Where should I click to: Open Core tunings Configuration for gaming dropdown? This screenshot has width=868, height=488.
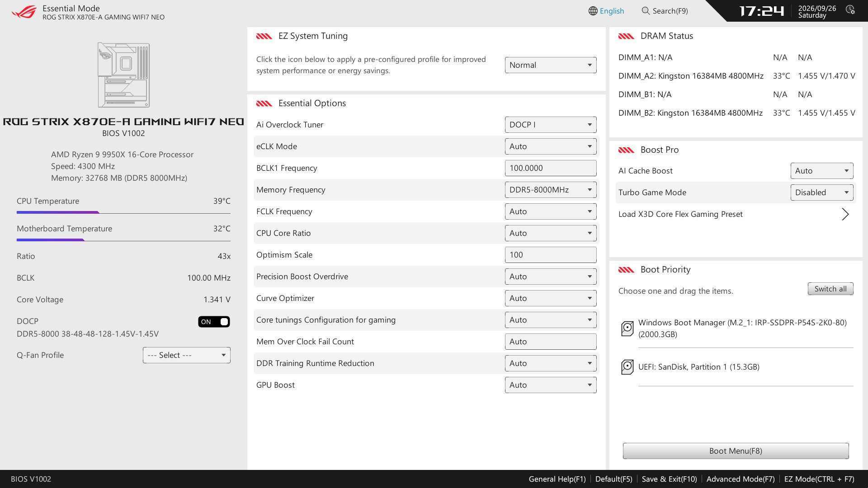pyautogui.click(x=551, y=320)
